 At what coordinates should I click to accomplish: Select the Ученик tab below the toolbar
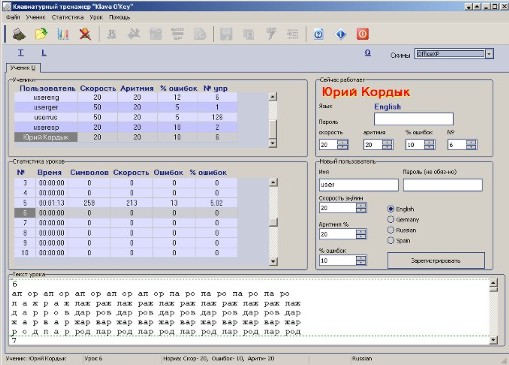(x=23, y=68)
